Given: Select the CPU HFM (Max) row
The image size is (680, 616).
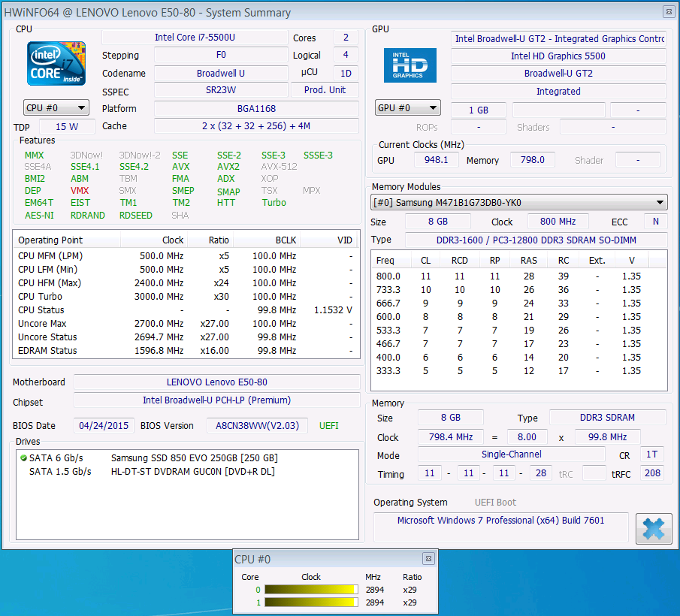Looking at the screenshot, I should (186, 283).
